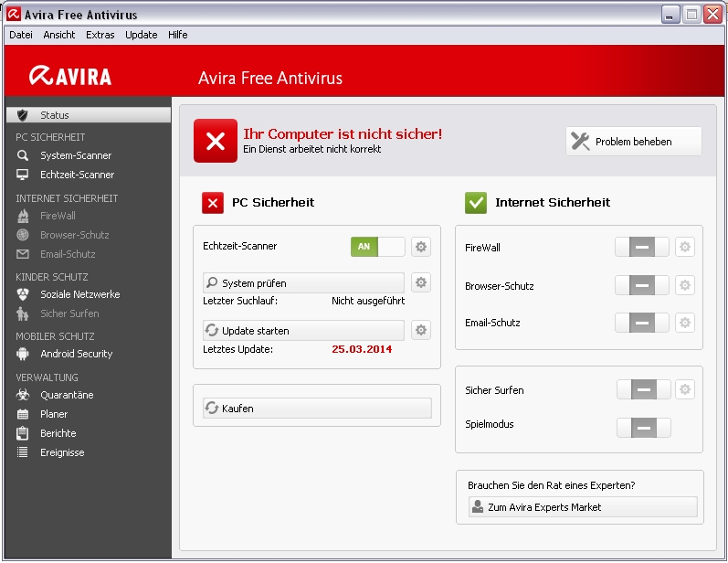Click red date 25.03.2014
This screenshot has height=563, width=728.
pos(362,349)
